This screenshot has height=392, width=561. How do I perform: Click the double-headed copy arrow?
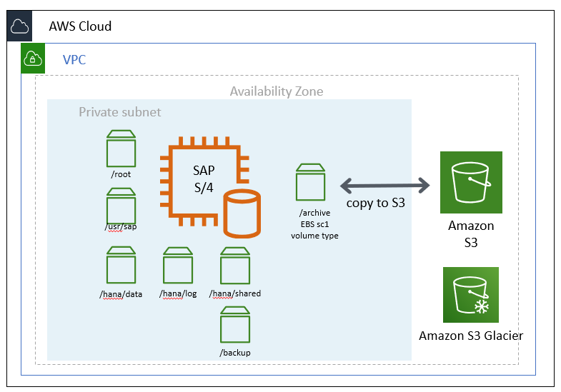[x=384, y=186]
